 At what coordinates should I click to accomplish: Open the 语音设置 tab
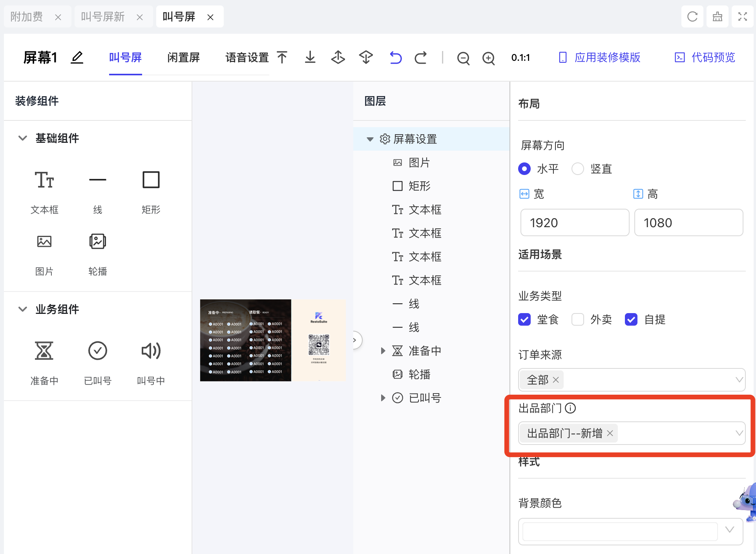click(247, 58)
